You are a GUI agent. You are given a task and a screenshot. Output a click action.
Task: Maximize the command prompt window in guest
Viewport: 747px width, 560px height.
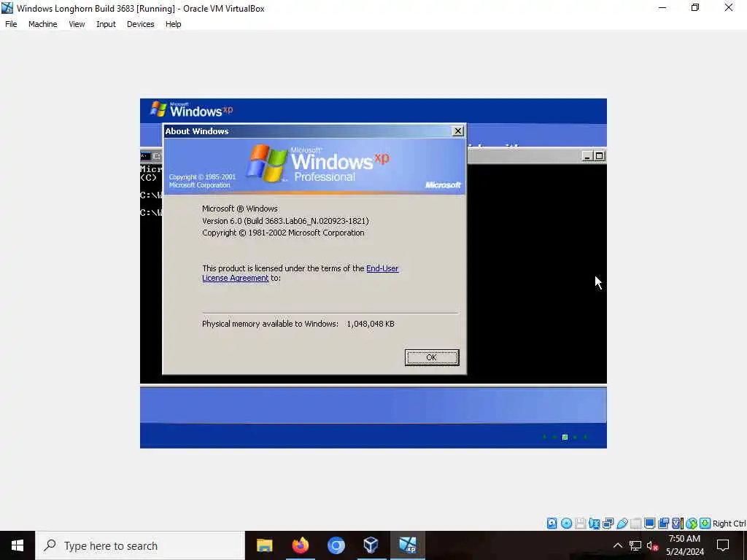tap(600, 156)
